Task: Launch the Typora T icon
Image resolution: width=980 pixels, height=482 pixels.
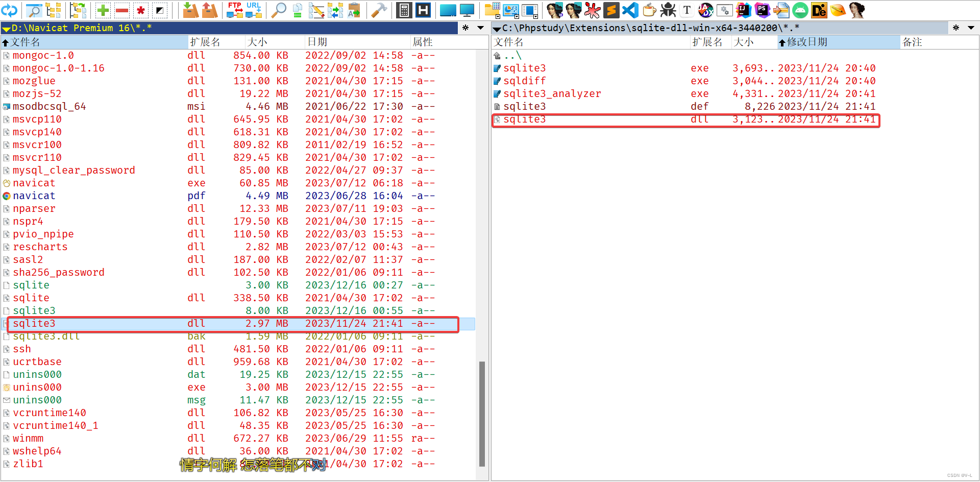Action: (x=687, y=10)
